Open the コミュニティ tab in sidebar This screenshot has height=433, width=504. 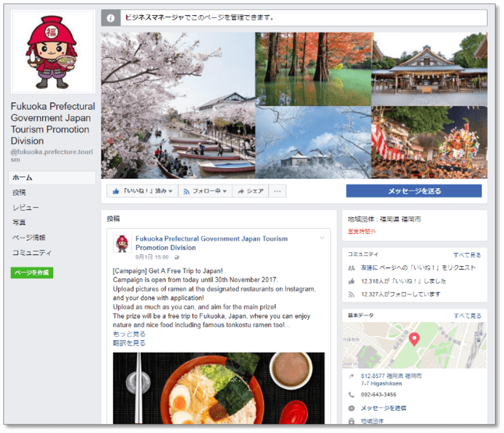(x=32, y=253)
